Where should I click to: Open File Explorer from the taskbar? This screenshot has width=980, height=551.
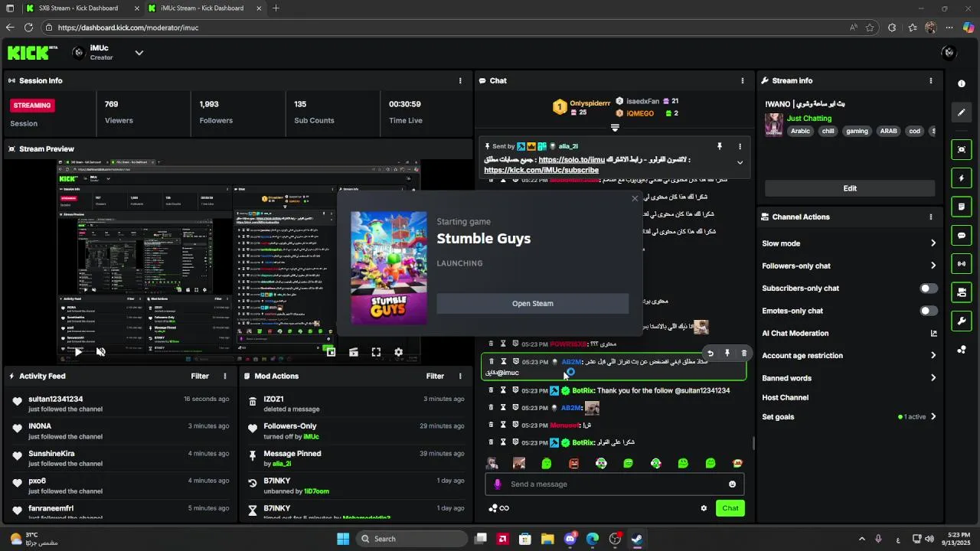pyautogui.click(x=547, y=539)
